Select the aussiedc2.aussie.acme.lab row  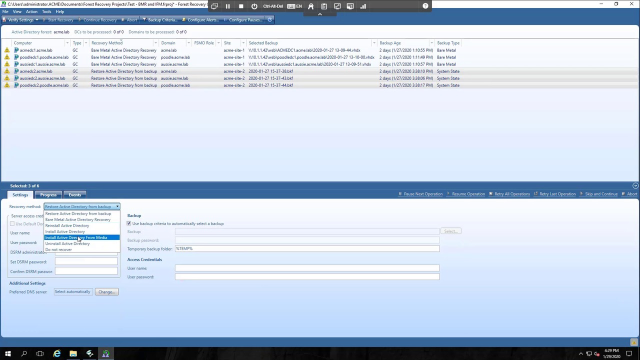pos(320,78)
